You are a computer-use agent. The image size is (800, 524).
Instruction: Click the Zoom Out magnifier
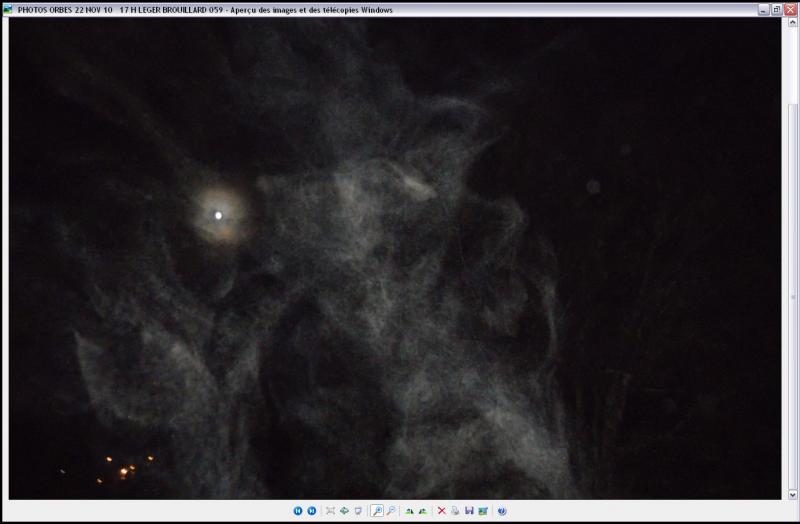tap(391, 511)
